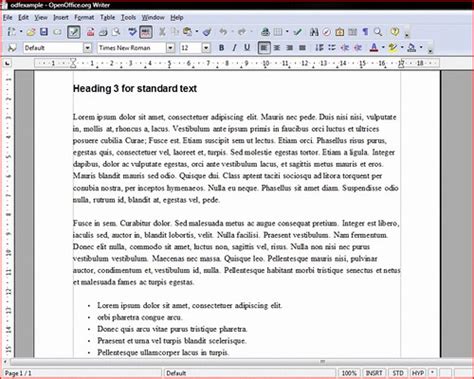The width and height of the screenshot is (474, 379).
Task: Undo the last action
Action: pos(223,32)
